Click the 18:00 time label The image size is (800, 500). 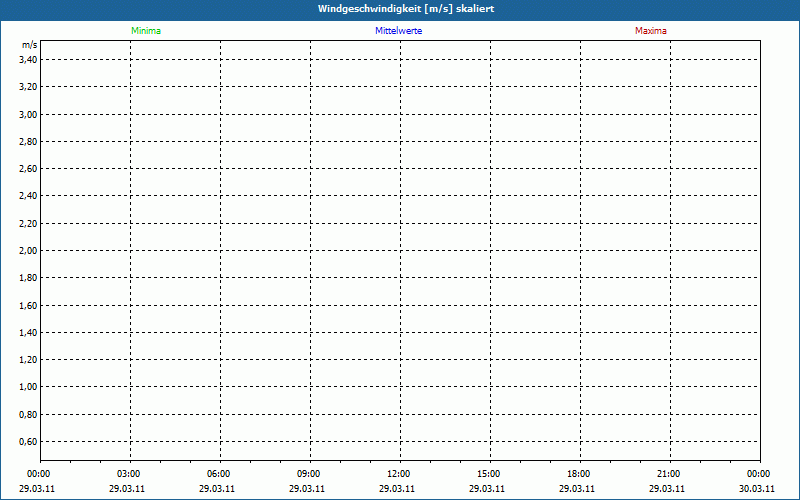[579, 474]
